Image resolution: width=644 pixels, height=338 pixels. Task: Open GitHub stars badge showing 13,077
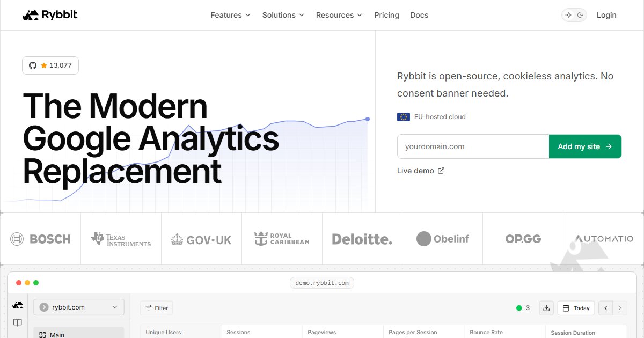[x=50, y=65]
